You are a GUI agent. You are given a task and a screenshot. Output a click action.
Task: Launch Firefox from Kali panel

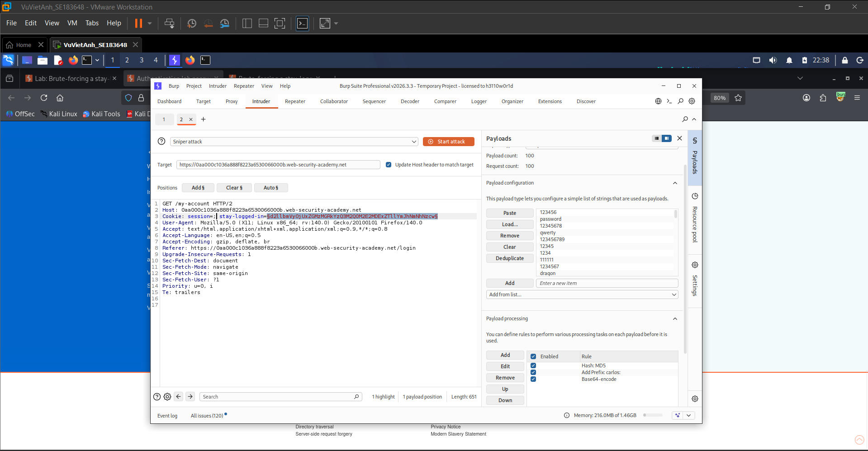[73, 60]
